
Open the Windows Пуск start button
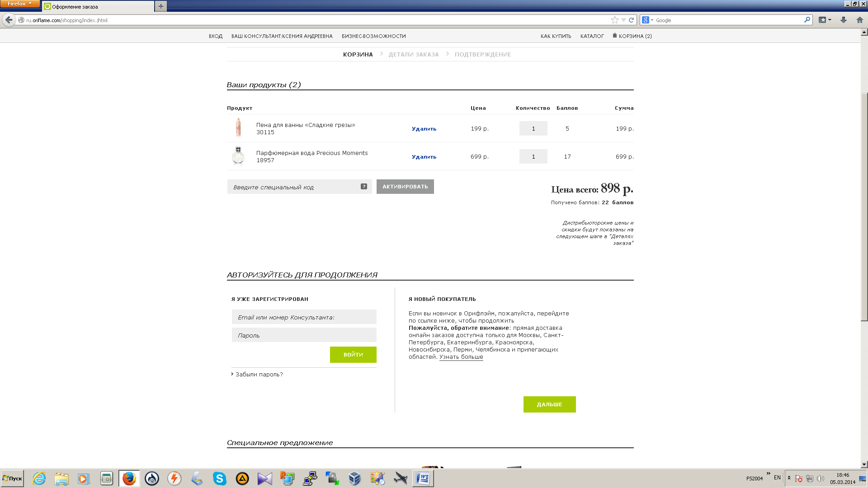pyautogui.click(x=12, y=478)
